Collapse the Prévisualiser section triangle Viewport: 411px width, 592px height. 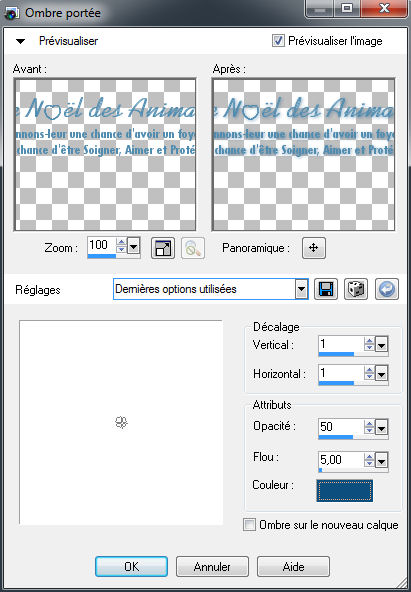[20, 41]
